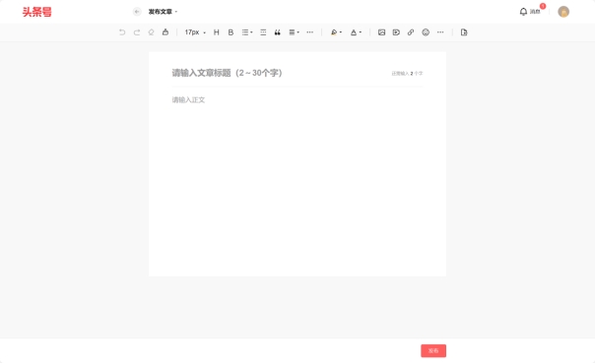Toggle bold formatting with B icon
Viewport: 595px width, 364px height.
231,32
